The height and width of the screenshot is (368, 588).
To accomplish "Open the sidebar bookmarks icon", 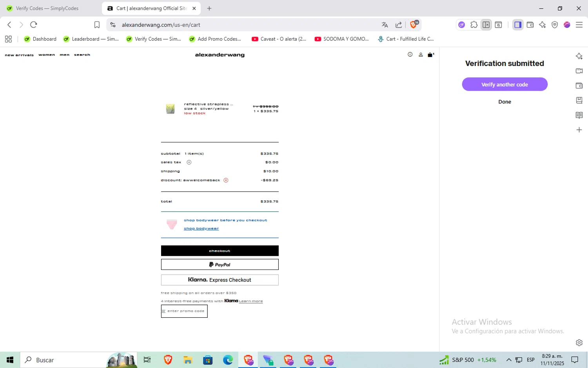I will click(x=579, y=100).
